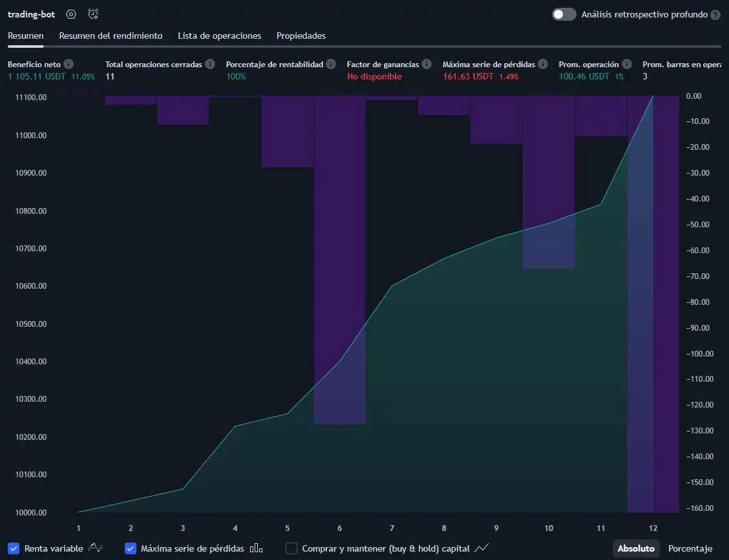This screenshot has width=729, height=560.
Task: Click x-axis label 7
Action: click(x=392, y=528)
